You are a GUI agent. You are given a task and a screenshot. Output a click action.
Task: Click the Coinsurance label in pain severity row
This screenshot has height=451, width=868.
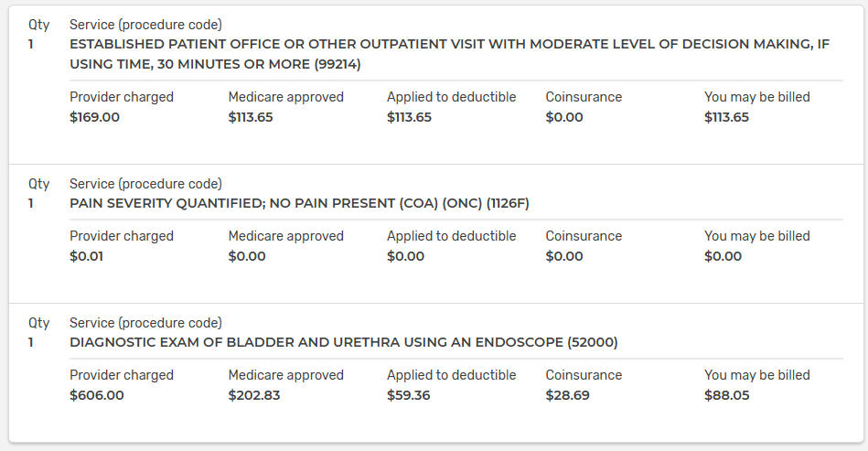584,236
